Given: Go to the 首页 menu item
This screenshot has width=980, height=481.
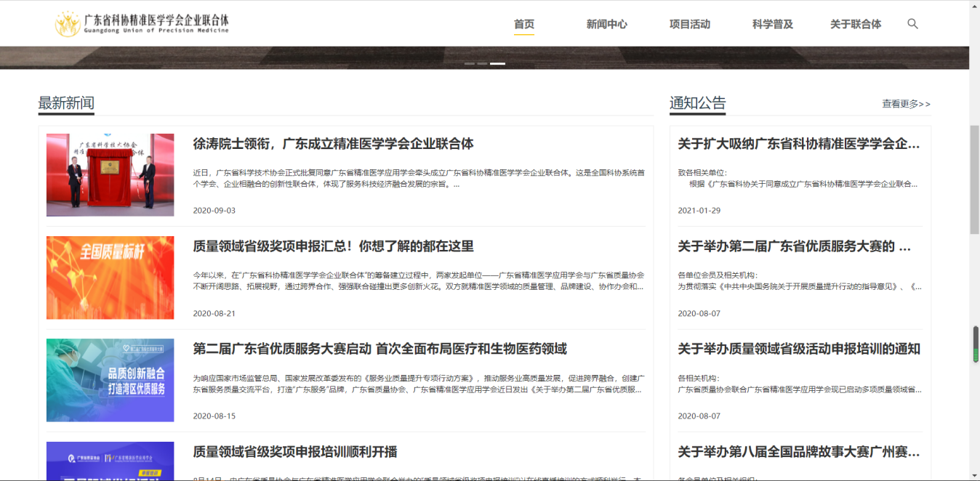Looking at the screenshot, I should click(524, 24).
